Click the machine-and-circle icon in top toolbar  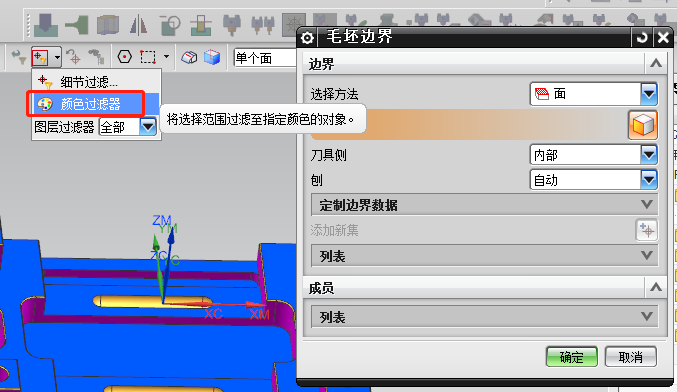[x=170, y=25]
